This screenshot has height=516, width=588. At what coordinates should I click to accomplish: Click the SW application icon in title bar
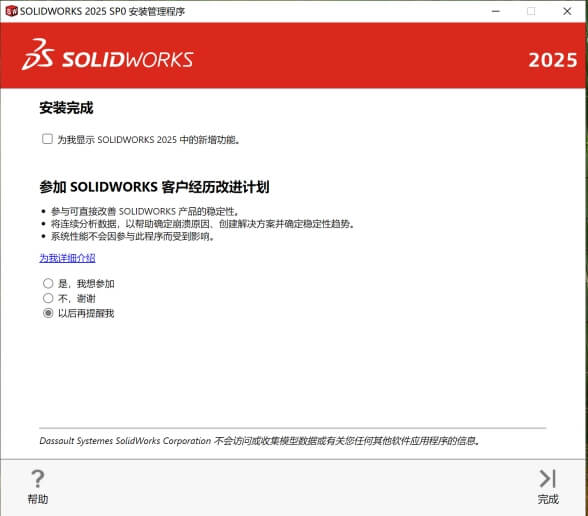coord(11,11)
